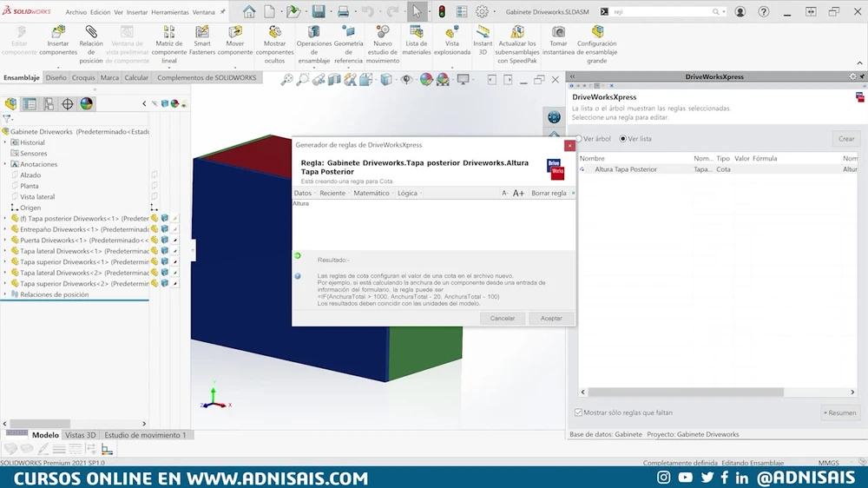This screenshot has width=868, height=488.
Task: Click the search commands field
Action: 664,11
